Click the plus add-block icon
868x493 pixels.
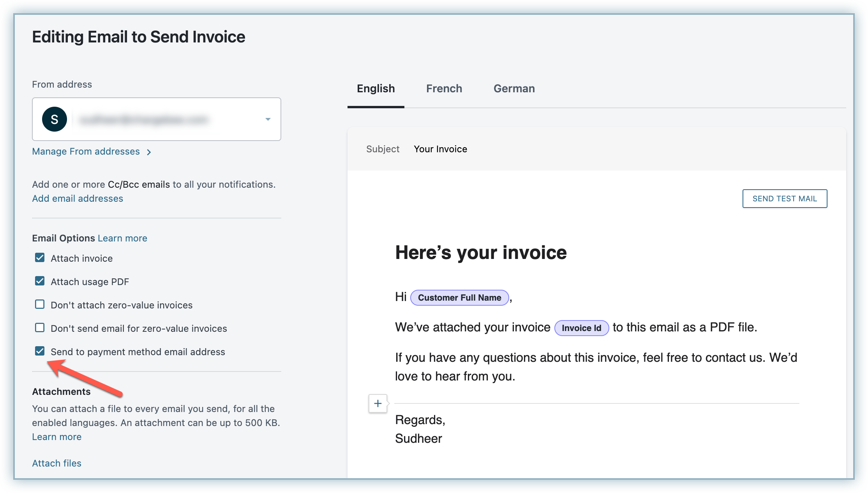click(378, 403)
